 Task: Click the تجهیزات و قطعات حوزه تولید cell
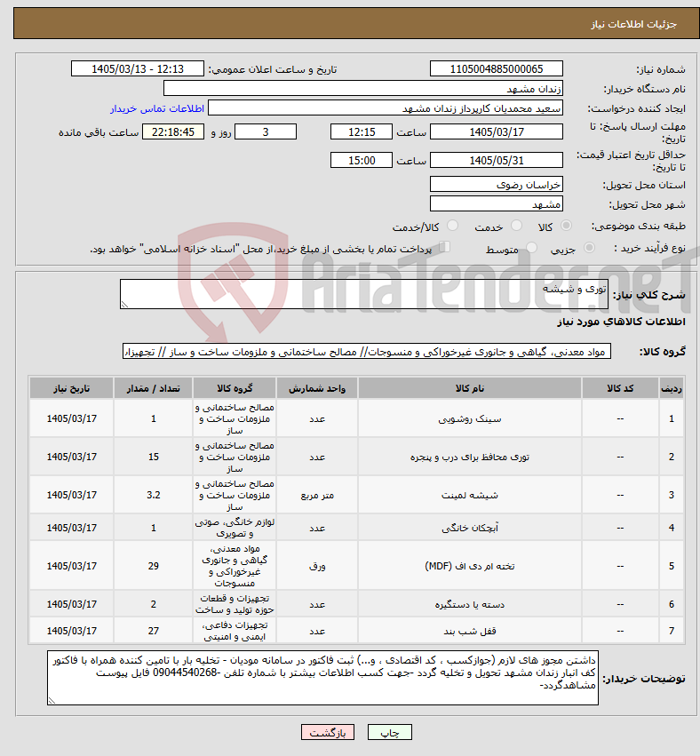click(235, 604)
